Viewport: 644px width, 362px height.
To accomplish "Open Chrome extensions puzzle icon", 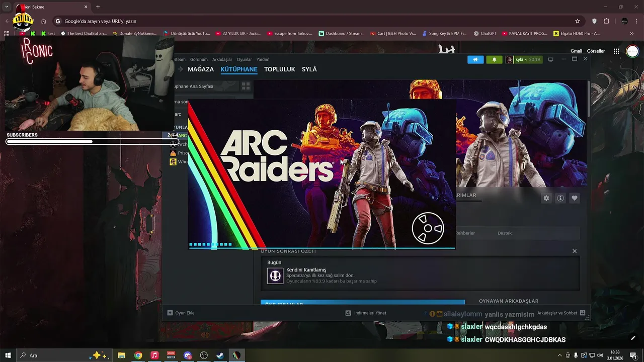I will (607, 21).
